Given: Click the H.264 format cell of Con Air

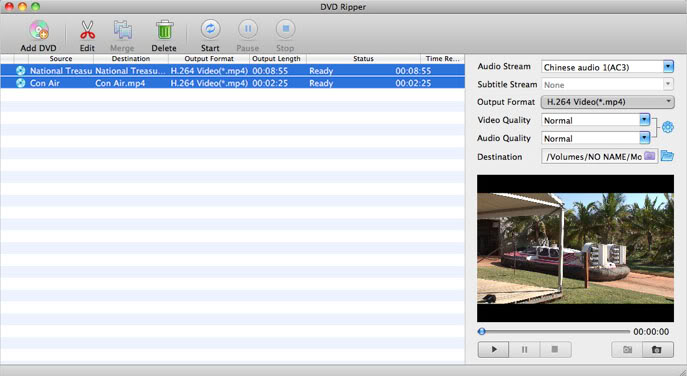Looking at the screenshot, I should click(209, 83).
